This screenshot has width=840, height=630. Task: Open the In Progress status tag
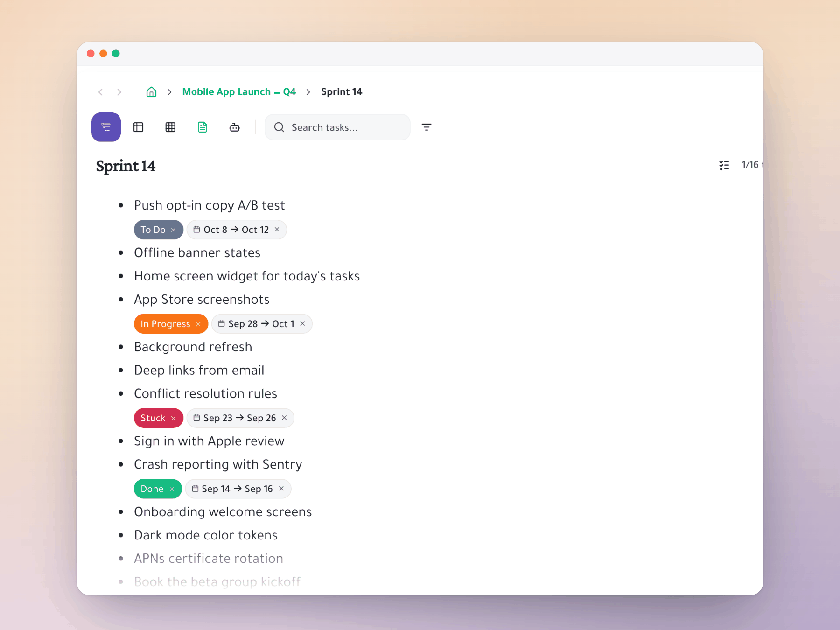[165, 324]
